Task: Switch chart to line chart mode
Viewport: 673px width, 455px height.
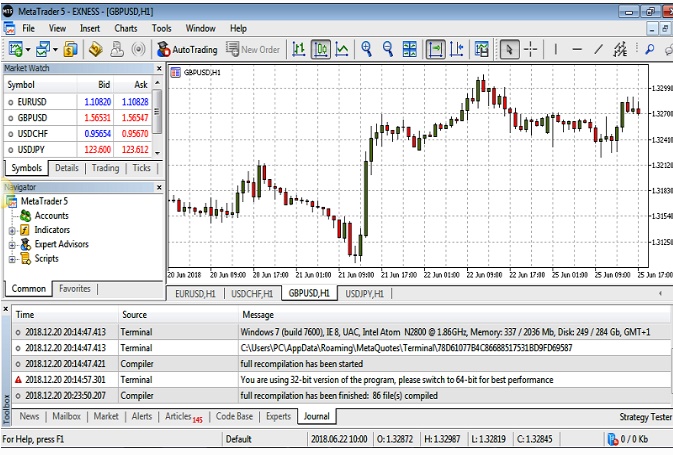Action: (342, 49)
